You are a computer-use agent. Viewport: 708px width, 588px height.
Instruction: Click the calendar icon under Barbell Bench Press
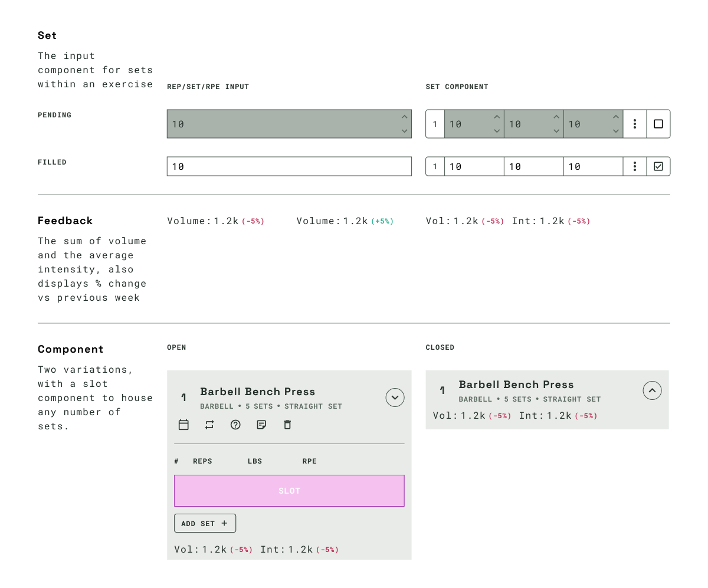click(x=183, y=425)
